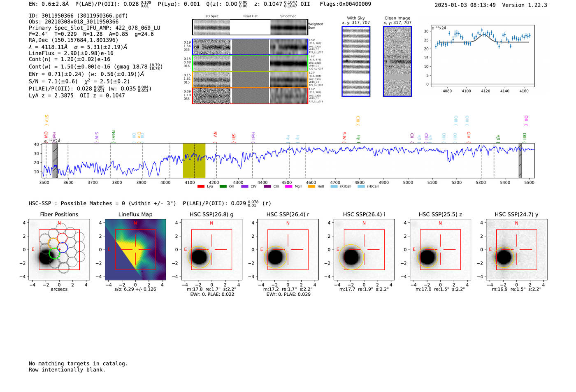Click the orange-bordered fiber spectrum row
Viewport: 576px width, 392px height.
250,79
